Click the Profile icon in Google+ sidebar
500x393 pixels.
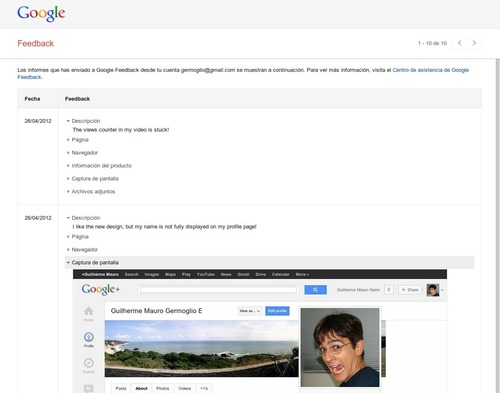click(x=89, y=337)
